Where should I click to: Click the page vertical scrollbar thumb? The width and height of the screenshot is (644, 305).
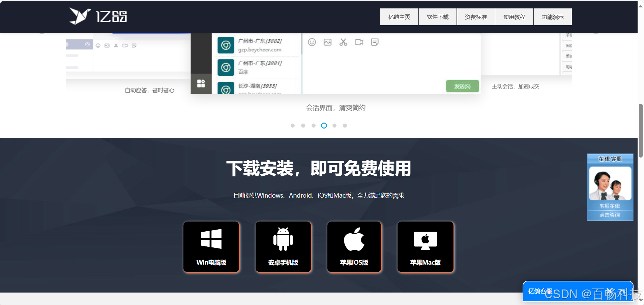coord(641,130)
